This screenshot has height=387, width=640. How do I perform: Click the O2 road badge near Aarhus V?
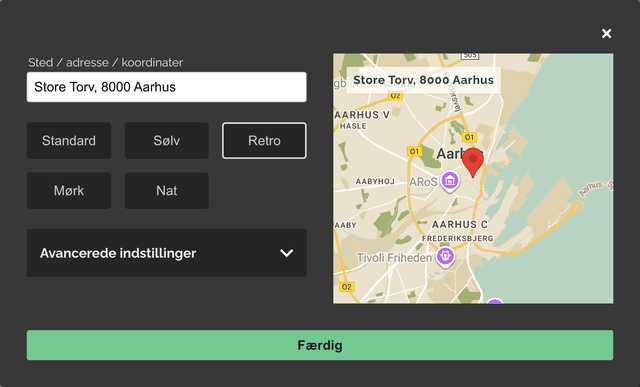(395, 96)
